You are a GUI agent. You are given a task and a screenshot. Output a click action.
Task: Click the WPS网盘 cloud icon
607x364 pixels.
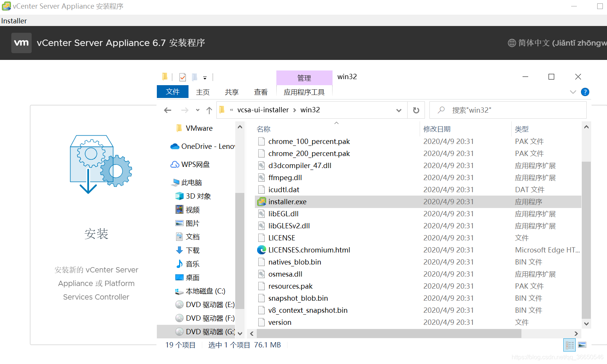(x=175, y=164)
